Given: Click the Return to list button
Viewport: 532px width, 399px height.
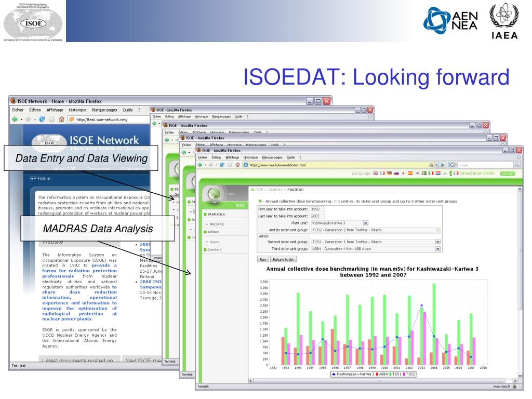Looking at the screenshot, I should click(x=283, y=259).
